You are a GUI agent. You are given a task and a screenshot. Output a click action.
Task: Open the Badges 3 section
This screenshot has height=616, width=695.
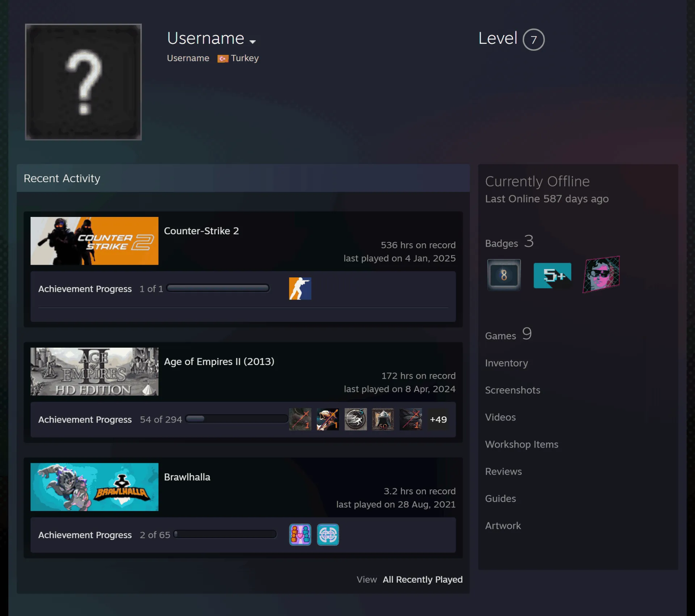click(509, 242)
